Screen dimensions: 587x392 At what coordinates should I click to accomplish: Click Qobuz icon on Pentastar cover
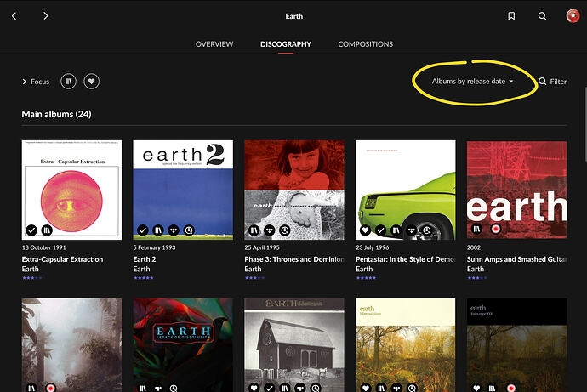427,230
